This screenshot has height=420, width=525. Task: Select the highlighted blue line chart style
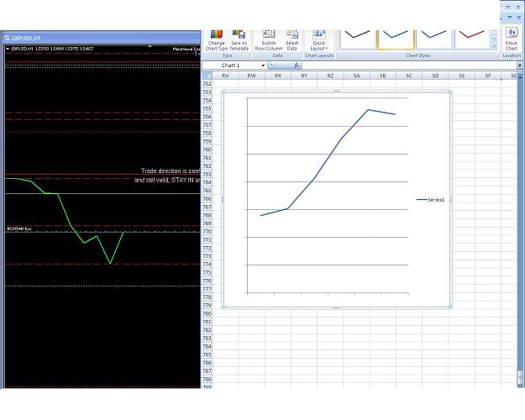coord(396,39)
